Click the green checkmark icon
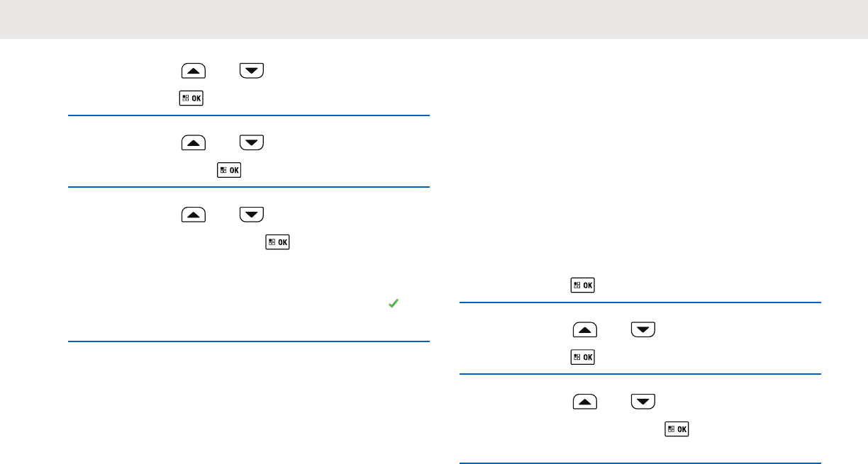This screenshot has width=868, height=464. click(x=394, y=303)
